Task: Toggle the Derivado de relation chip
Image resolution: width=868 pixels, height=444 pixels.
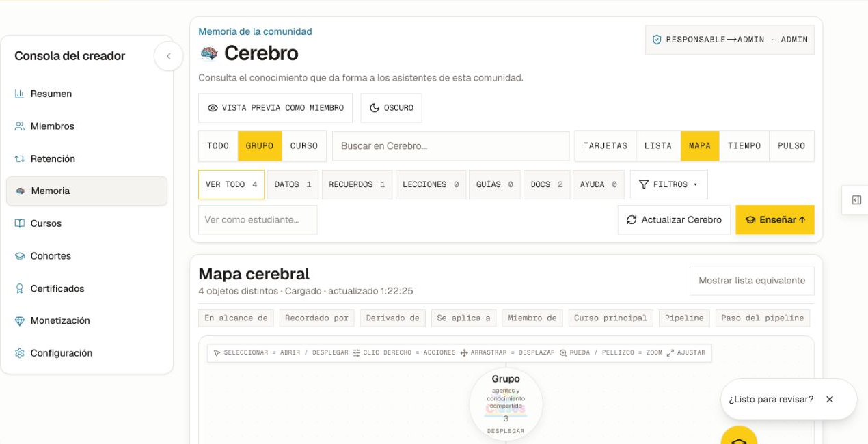Action: 393,318
